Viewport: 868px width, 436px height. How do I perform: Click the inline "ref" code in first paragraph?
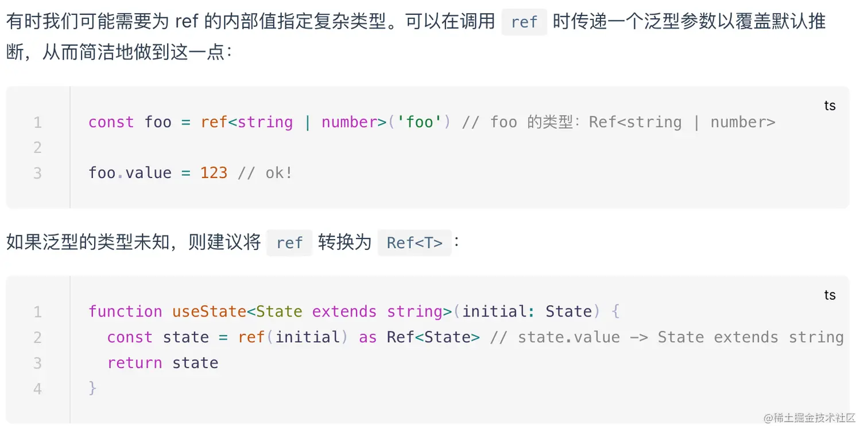(524, 22)
